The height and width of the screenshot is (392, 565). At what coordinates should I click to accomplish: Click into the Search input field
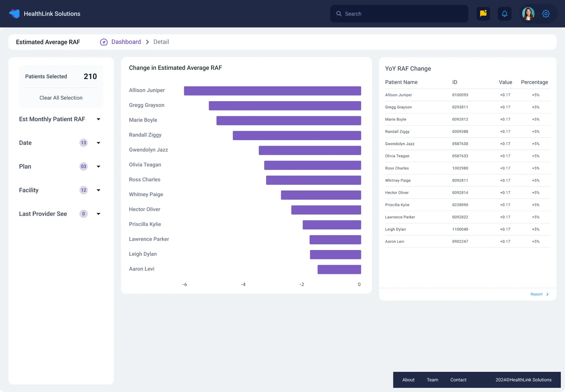[404, 14]
